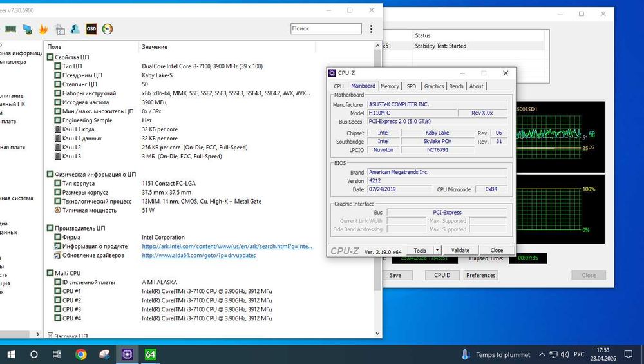The height and width of the screenshot is (364, 644).
Task: Switch to the Graphics tab in CPU-Z
Action: click(x=433, y=86)
